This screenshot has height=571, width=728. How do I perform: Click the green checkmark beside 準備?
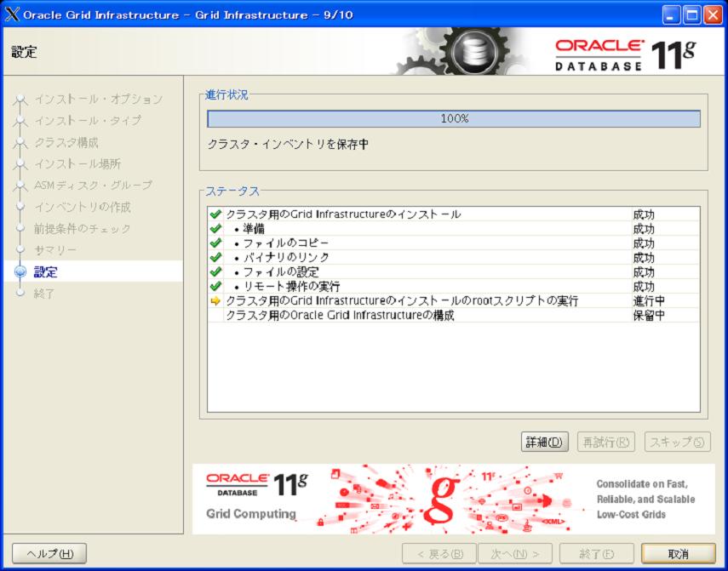click(x=215, y=229)
